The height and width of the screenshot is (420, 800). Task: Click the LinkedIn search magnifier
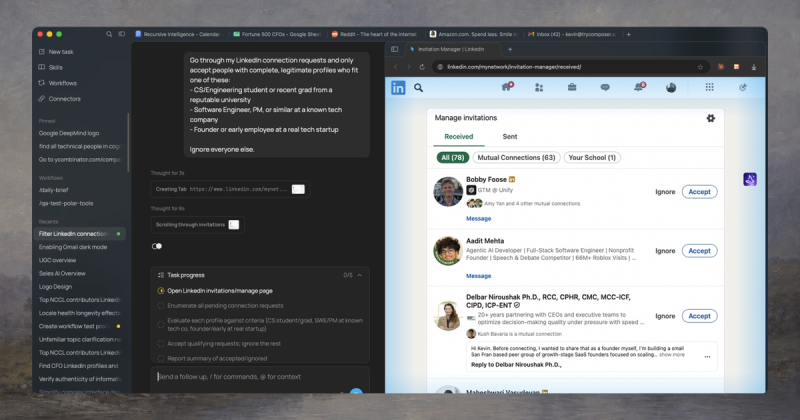418,88
